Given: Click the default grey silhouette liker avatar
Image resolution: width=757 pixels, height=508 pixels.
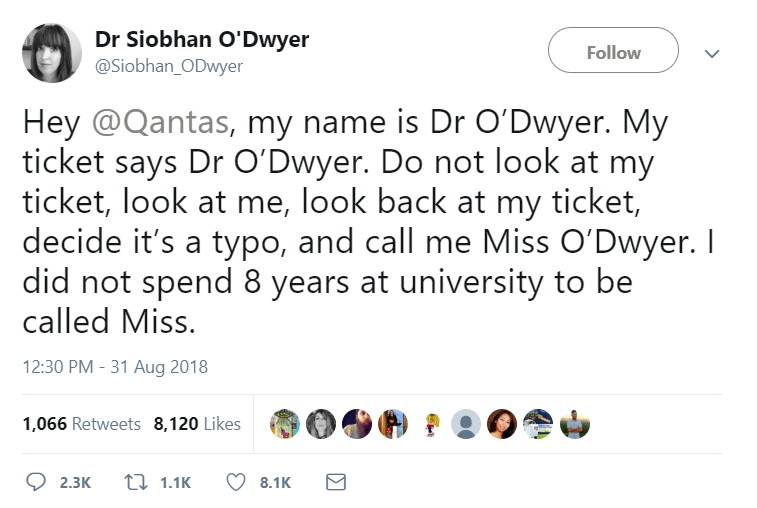Looking at the screenshot, I should 465,424.
